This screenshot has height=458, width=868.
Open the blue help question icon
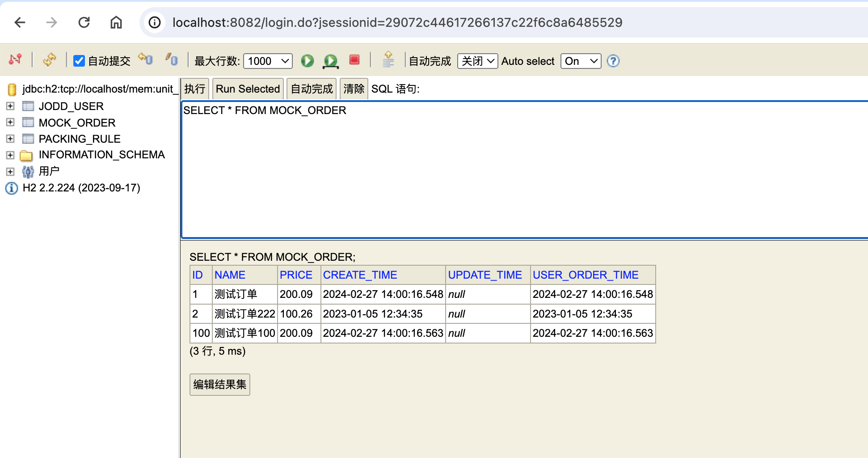click(613, 61)
